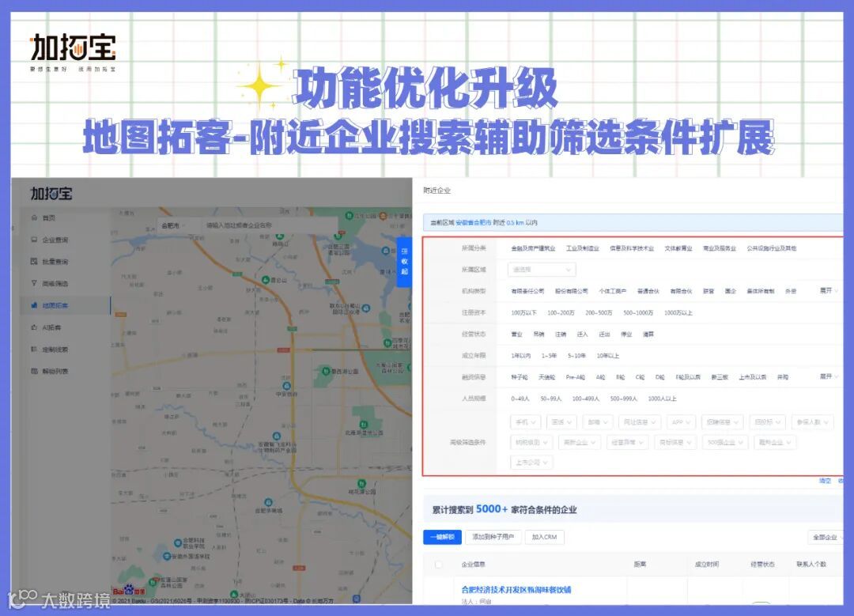Screen dimensions: 854x616
Task: Click the 清空 link below the filters
Action: [x=825, y=481]
